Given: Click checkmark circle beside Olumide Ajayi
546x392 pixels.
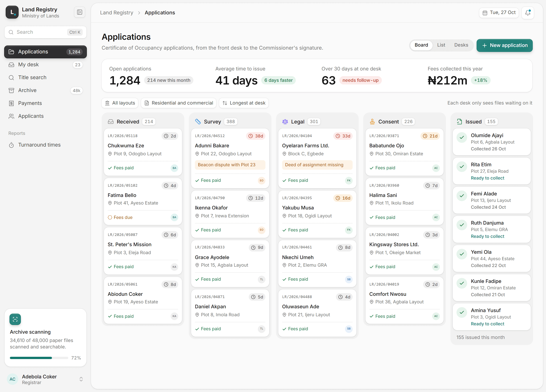Looking at the screenshot, I should point(462,137).
